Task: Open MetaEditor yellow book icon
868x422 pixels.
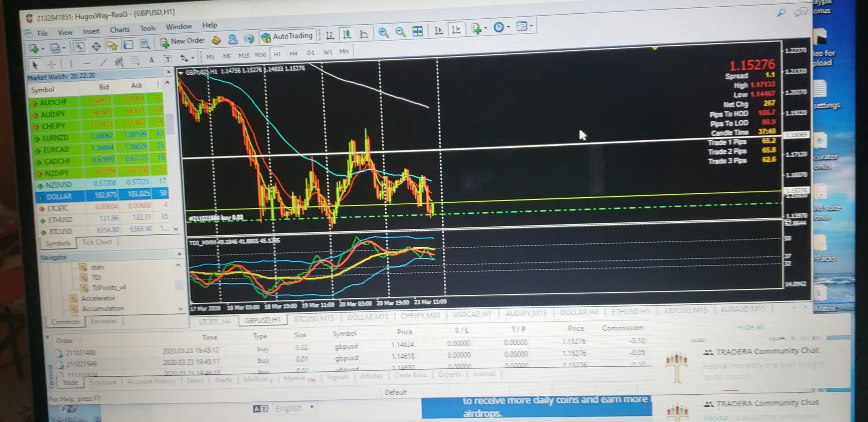Action: click(216, 40)
